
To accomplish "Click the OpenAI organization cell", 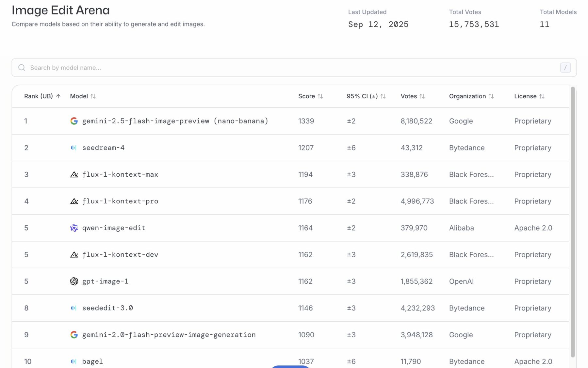I will click(461, 281).
